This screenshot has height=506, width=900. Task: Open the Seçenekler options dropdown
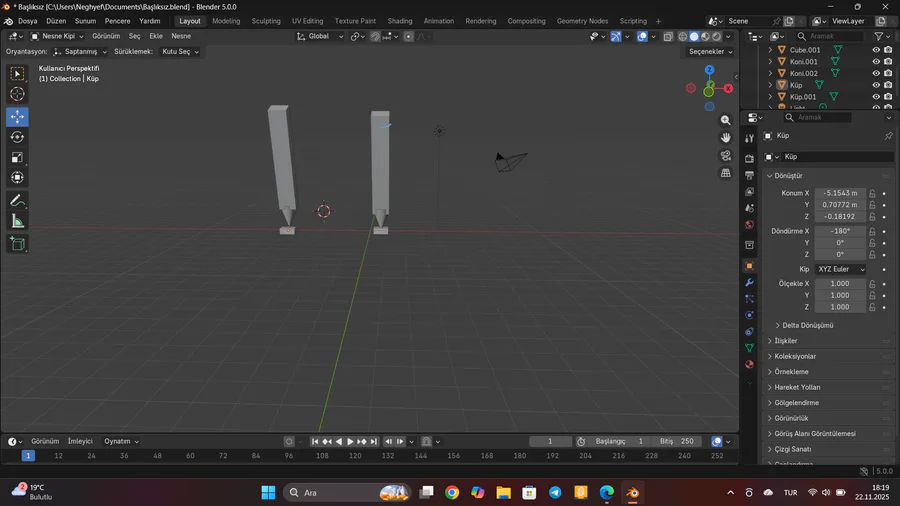710,52
